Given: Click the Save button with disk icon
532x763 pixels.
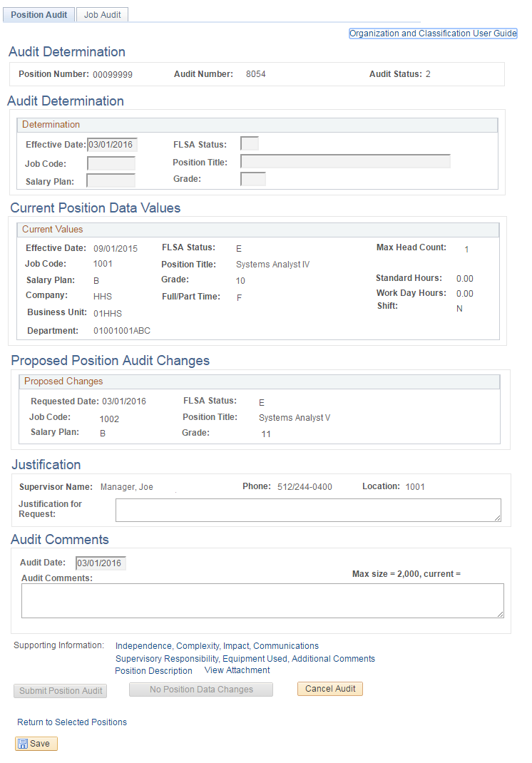Looking at the screenshot, I should (x=36, y=744).
